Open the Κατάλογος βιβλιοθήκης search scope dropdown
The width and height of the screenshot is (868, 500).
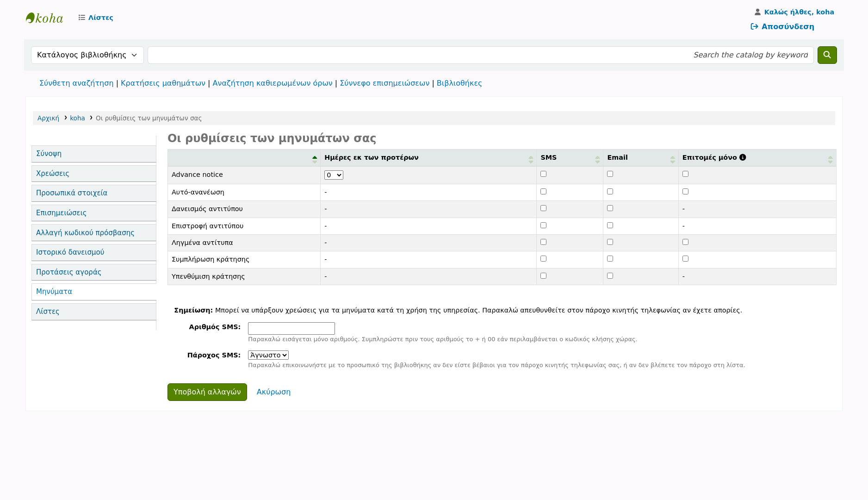tap(87, 55)
